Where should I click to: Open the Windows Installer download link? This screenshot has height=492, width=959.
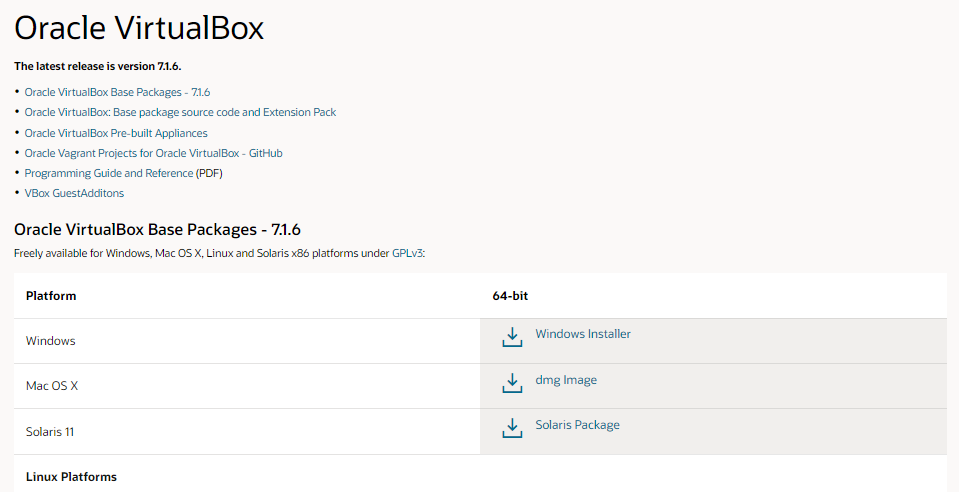[583, 334]
